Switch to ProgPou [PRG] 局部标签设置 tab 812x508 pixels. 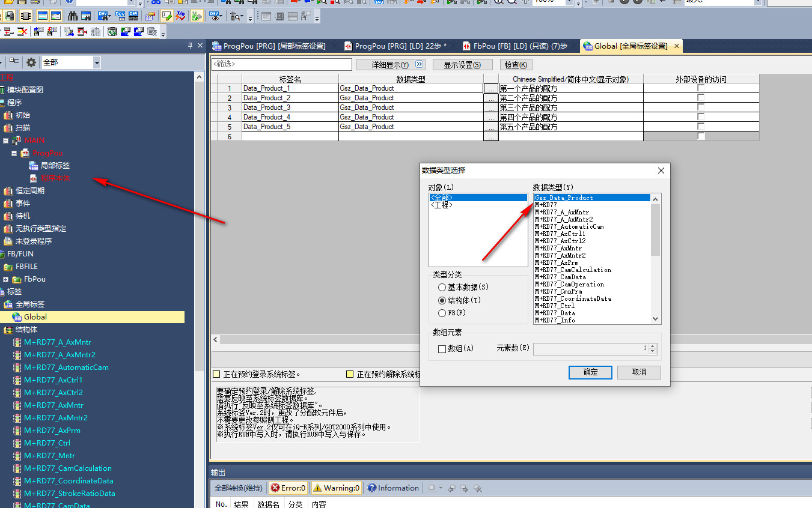(274, 46)
